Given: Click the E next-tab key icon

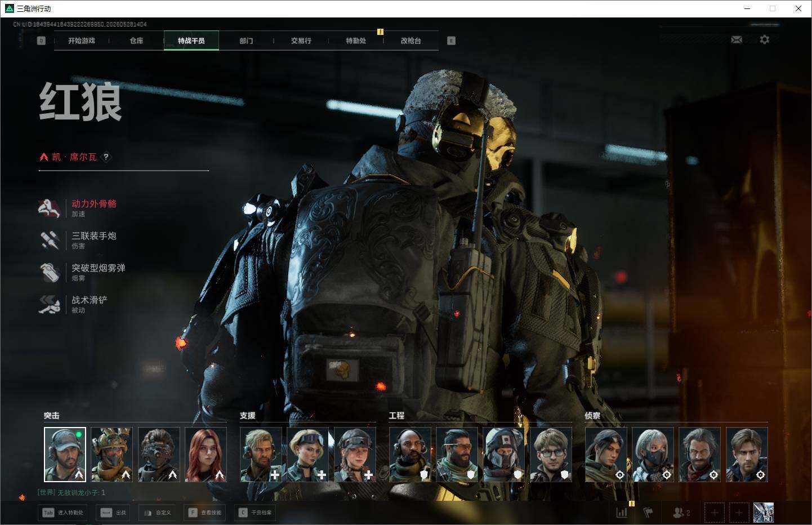Looking at the screenshot, I should pyautogui.click(x=451, y=41).
